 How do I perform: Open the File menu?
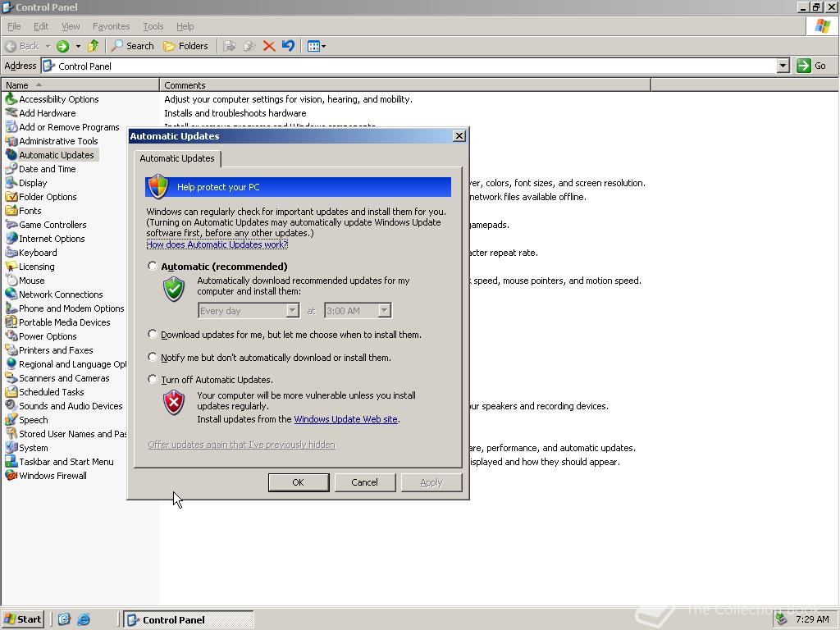click(14, 26)
